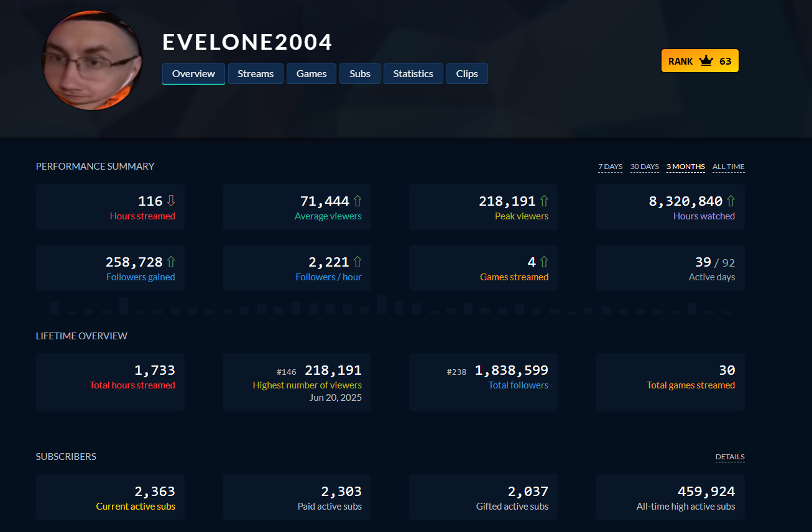Click the Paid active subs label
The height and width of the screenshot is (532, 812).
click(x=330, y=507)
